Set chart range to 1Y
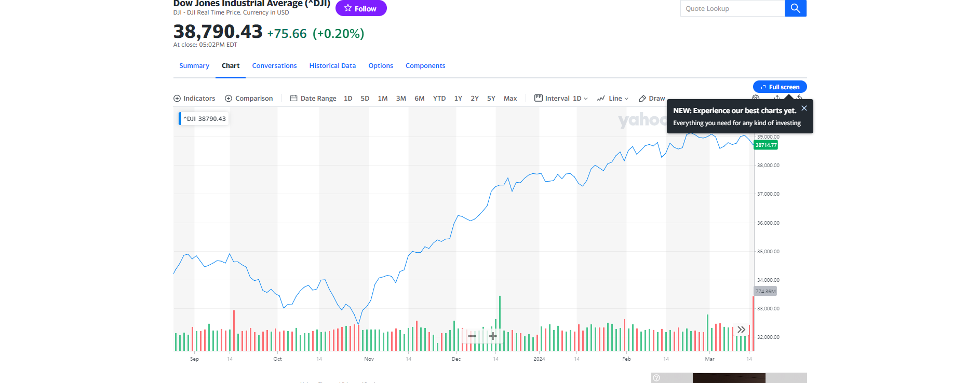Screen dimensions: 980x383 tap(458, 98)
